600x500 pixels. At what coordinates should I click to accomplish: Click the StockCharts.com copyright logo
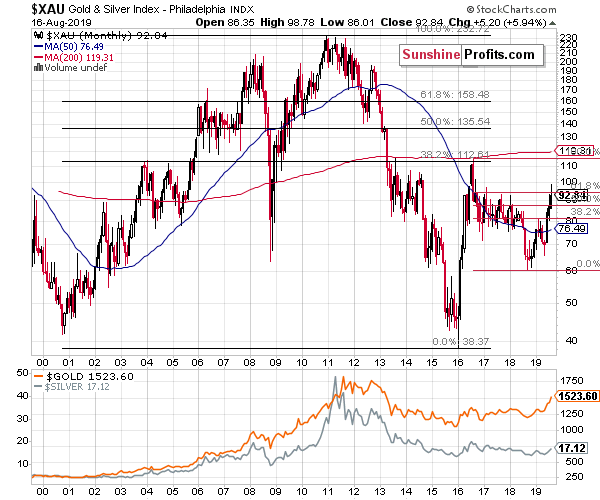[x=511, y=9]
